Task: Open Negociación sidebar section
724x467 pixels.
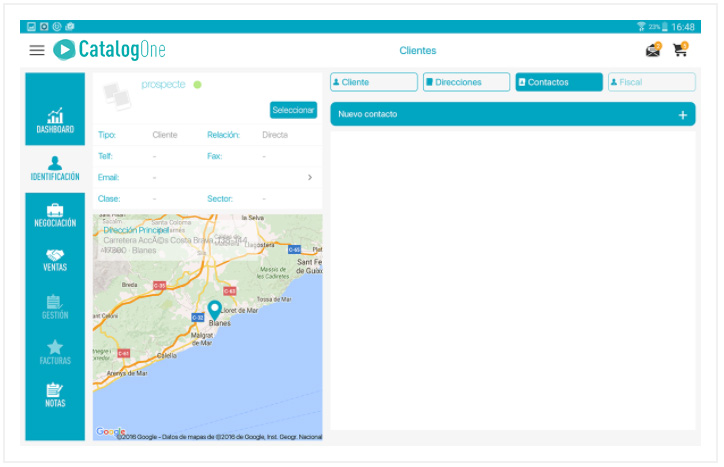Action: [55, 216]
